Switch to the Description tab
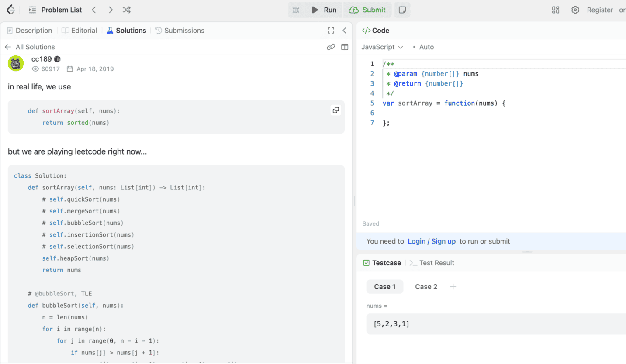This screenshot has height=364, width=626. click(29, 31)
